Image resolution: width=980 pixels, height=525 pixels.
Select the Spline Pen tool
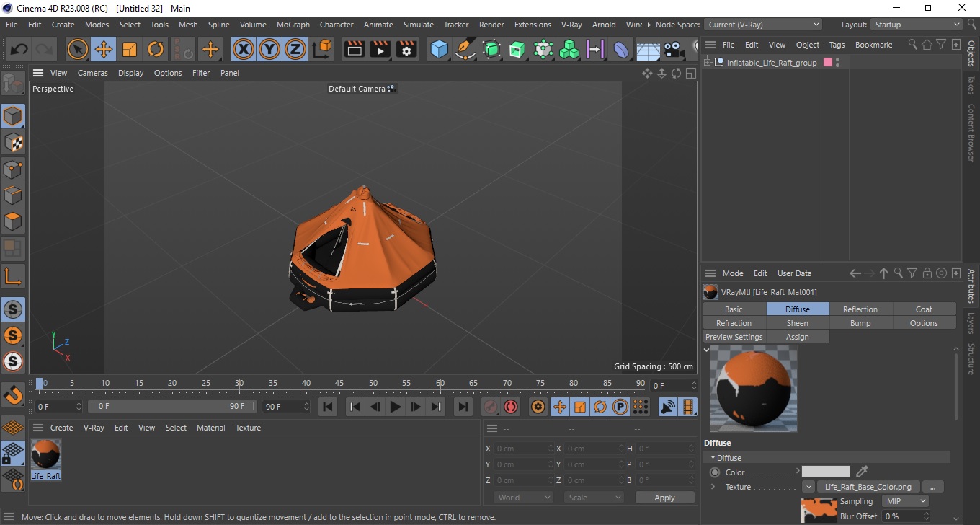click(465, 49)
